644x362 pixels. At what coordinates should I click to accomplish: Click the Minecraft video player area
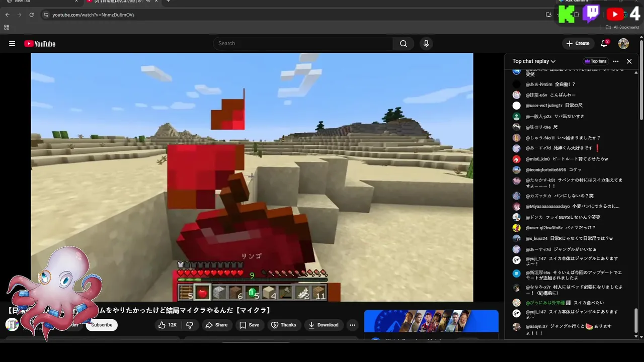(252, 177)
